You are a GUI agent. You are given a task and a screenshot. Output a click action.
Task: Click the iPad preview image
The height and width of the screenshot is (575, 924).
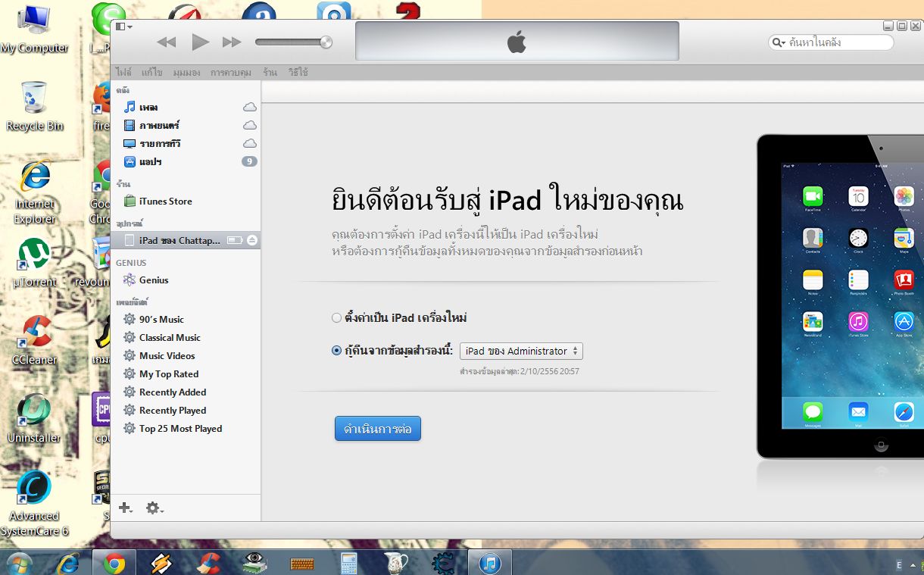(840, 297)
